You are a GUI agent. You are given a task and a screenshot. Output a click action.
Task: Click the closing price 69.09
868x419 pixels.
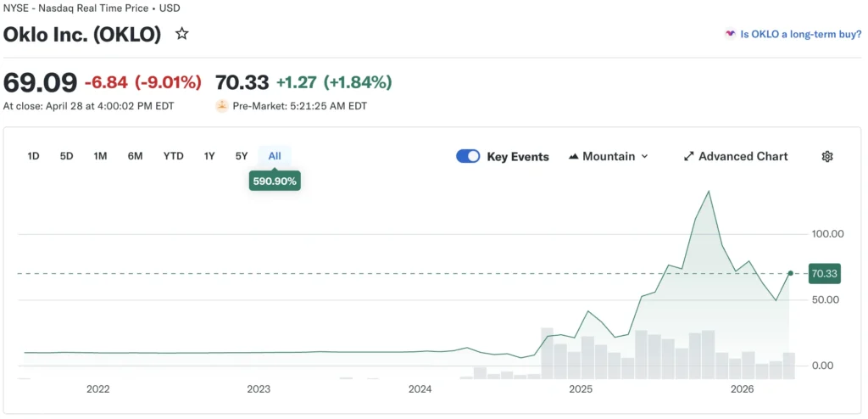click(x=40, y=82)
